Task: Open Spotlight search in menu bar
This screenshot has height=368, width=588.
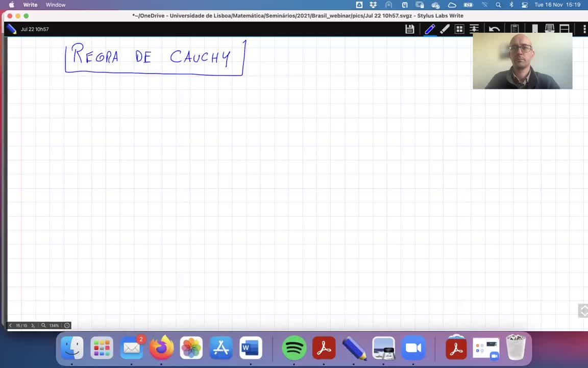Action: [498, 5]
